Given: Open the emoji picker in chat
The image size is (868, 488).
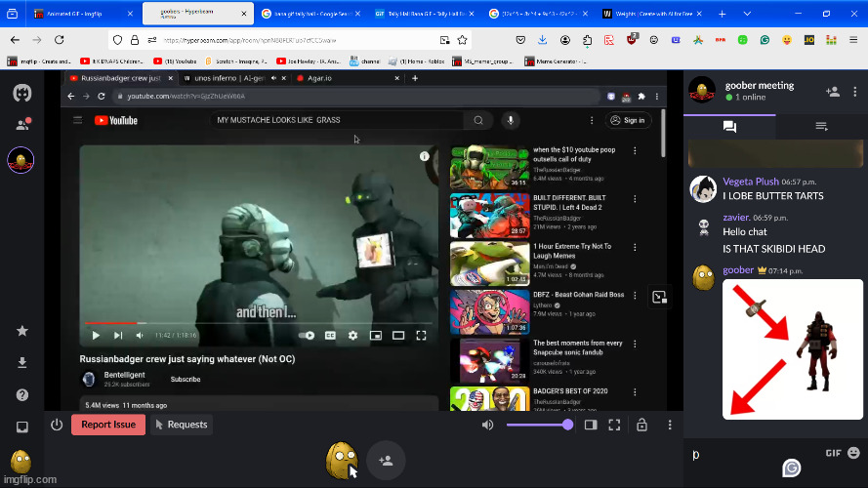Looking at the screenshot, I should pyautogui.click(x=854, y=453).
